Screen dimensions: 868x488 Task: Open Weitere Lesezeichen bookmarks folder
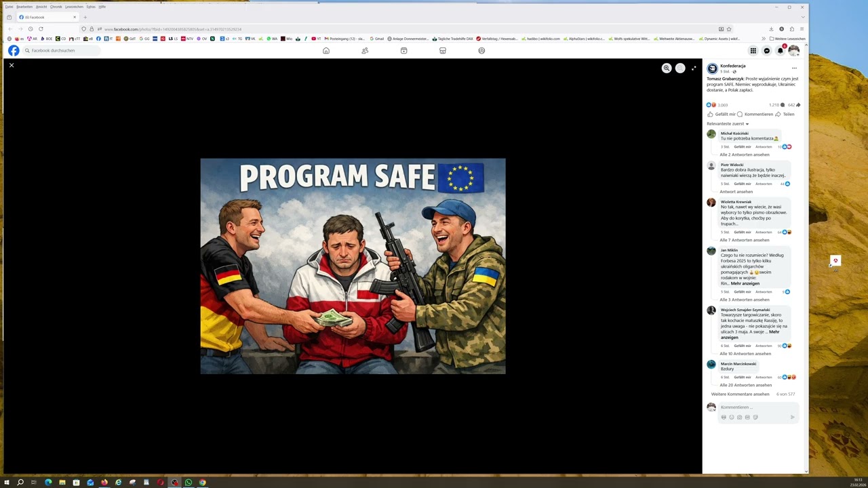coord(788,39)
